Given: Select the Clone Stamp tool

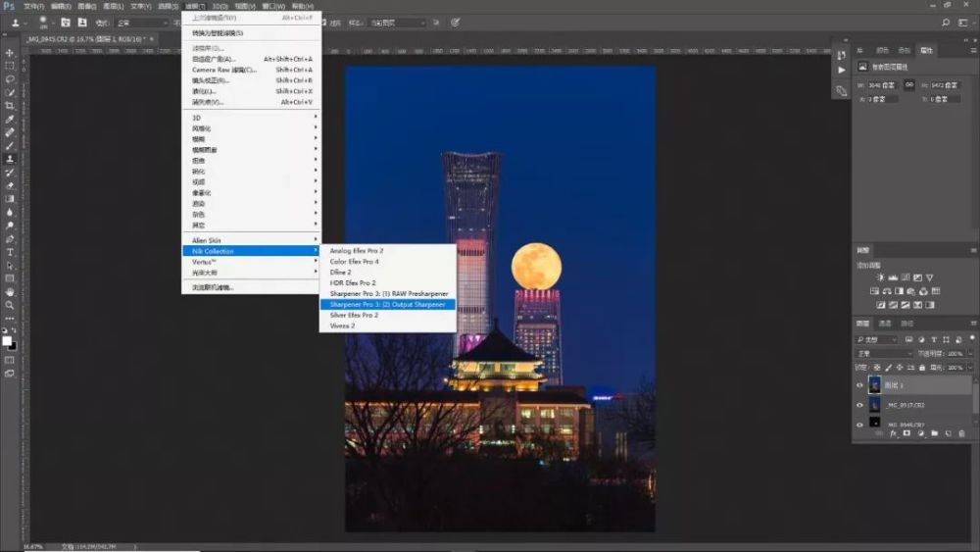Looking at the screenshot, I should [10, 159].
